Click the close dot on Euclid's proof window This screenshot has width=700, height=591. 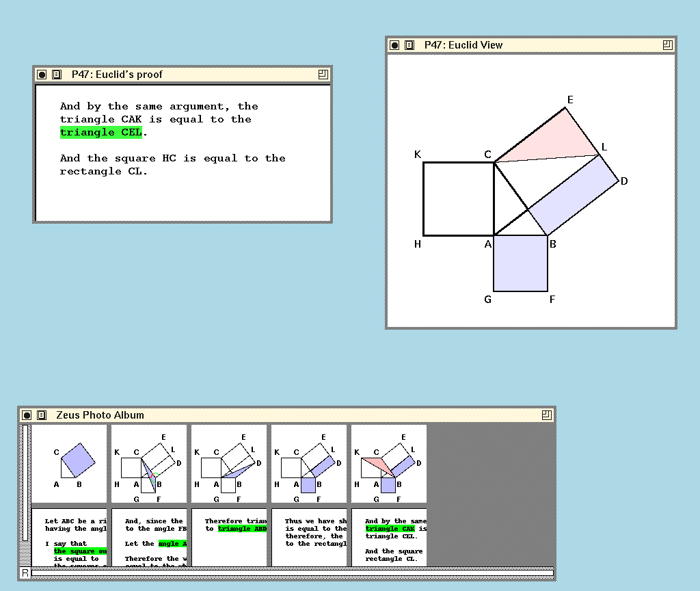pyautogui.click(x=42, y=75)
